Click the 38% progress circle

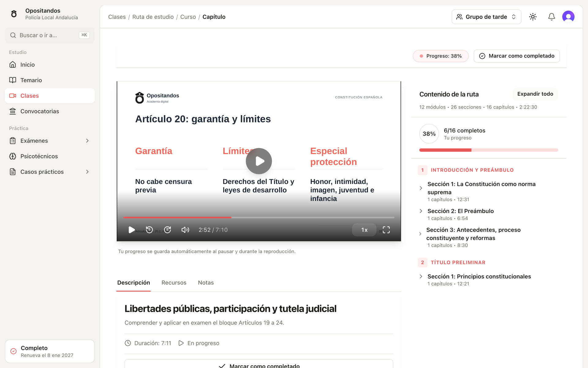(429, 134)
